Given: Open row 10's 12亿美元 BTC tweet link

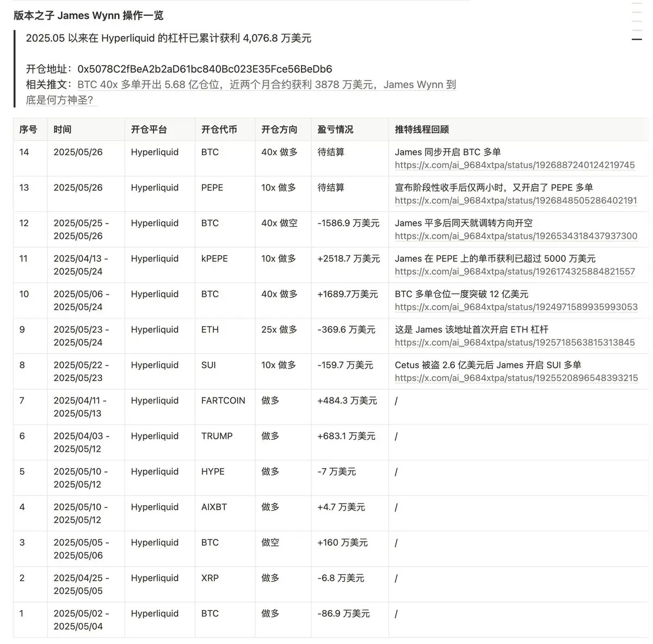Looking at the screenshot, I should [x=514, y=306].
